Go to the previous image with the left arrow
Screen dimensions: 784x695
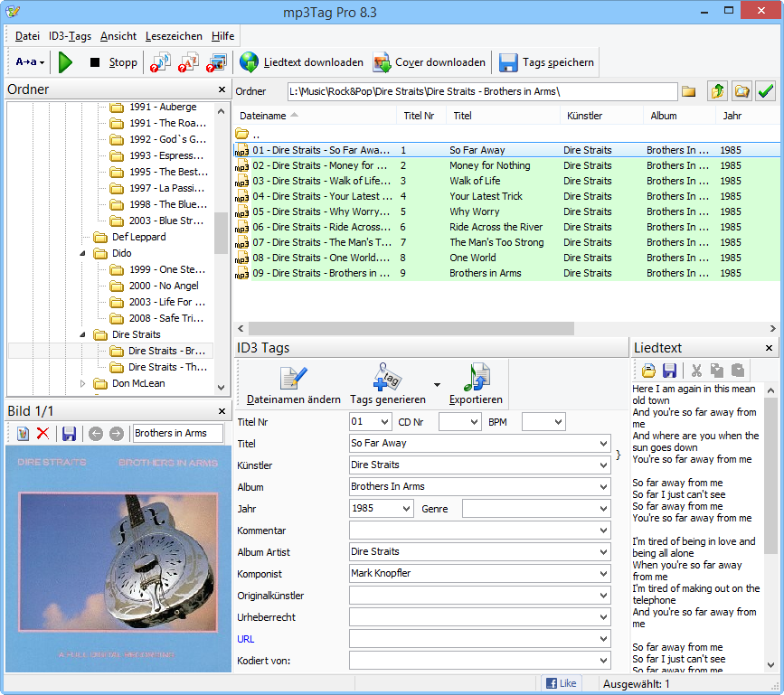(96, 433)
